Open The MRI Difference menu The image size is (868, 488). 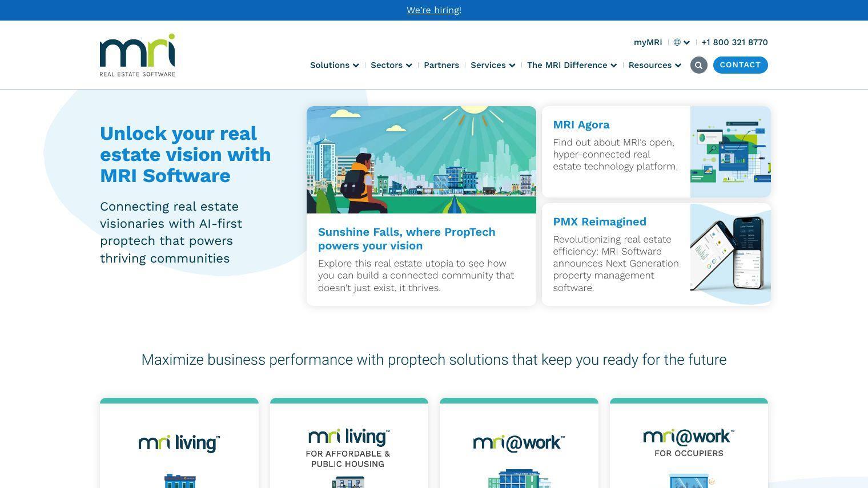567,65
